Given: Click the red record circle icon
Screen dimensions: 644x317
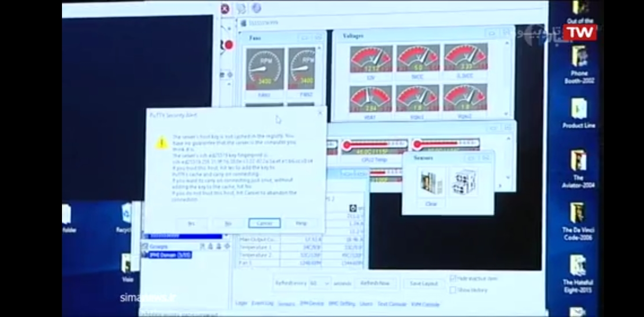Looking at the screenshot, I should pyautogui.click(x=228, y=45).
